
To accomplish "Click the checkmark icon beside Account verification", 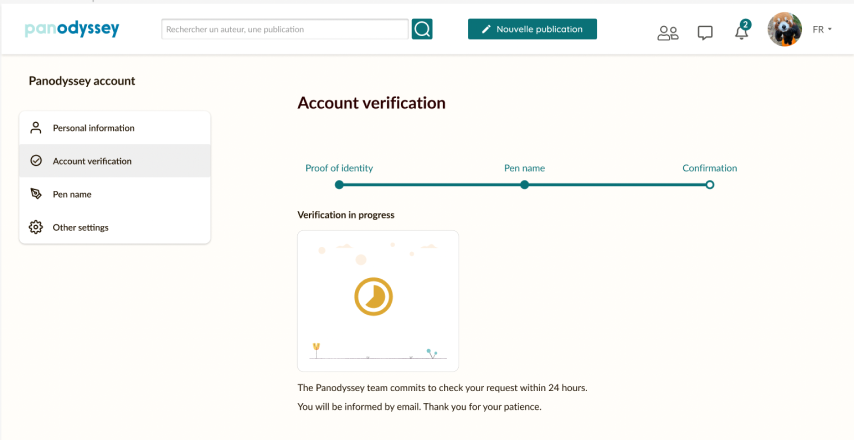I will 36,161.
